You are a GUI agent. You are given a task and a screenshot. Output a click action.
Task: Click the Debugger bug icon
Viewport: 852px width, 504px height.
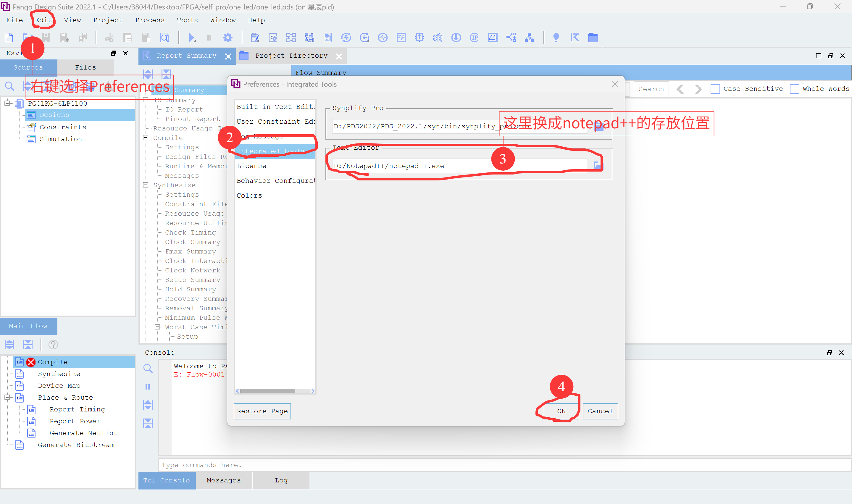pos(438,38)
